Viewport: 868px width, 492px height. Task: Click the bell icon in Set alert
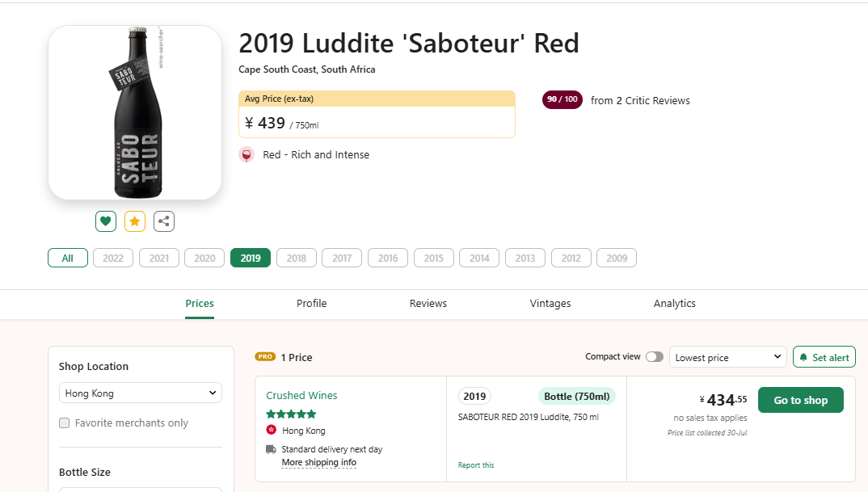pyautogui.click(x=803, y=357)
